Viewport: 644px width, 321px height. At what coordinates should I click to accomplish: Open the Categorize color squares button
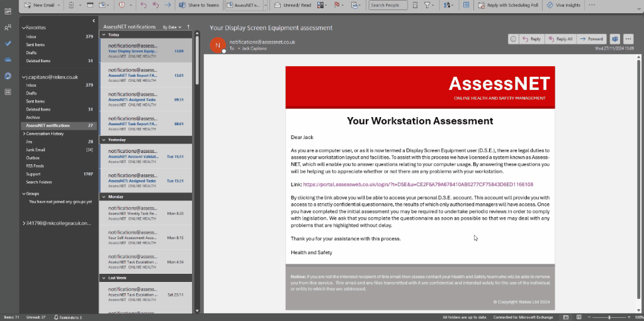[x=322, y=5]
